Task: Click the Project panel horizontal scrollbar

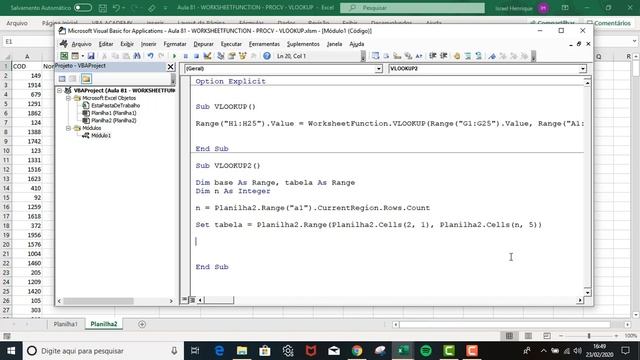Action: (x=98, y=301)
